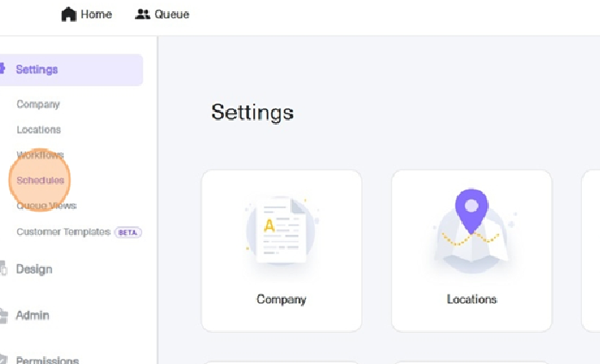The width and height of the screenshot is (600, 364).
Task: Open Queue Views in the sidebar
Action: 46,206
